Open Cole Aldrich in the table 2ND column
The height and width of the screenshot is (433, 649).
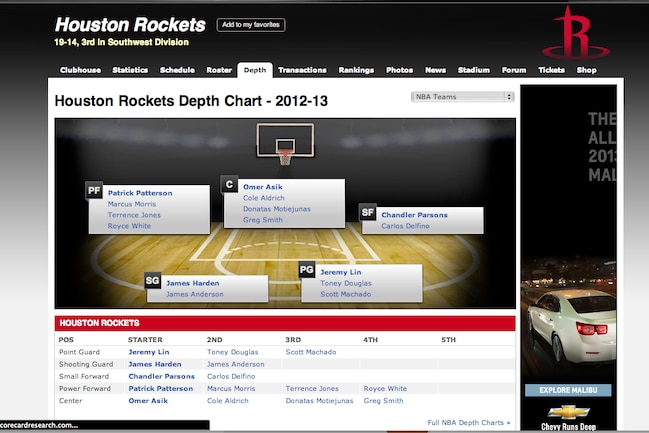[228, 401]
